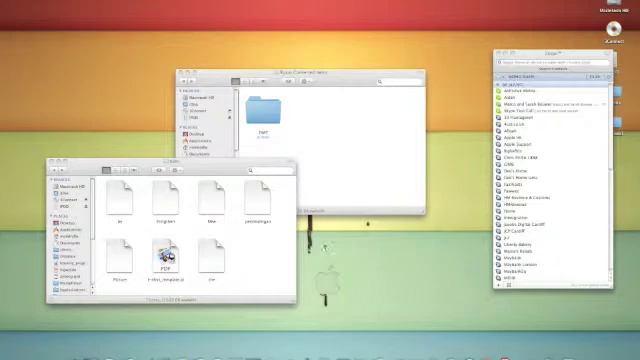Select icon view in back Finder window

click(x=236, y=82)
